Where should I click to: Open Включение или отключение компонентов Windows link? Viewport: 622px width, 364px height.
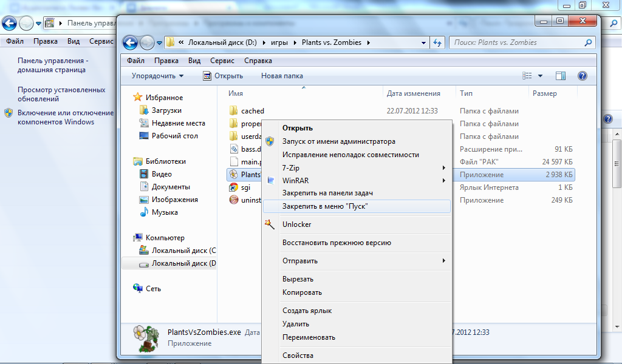pyautogui.click(x=66, y=117)
